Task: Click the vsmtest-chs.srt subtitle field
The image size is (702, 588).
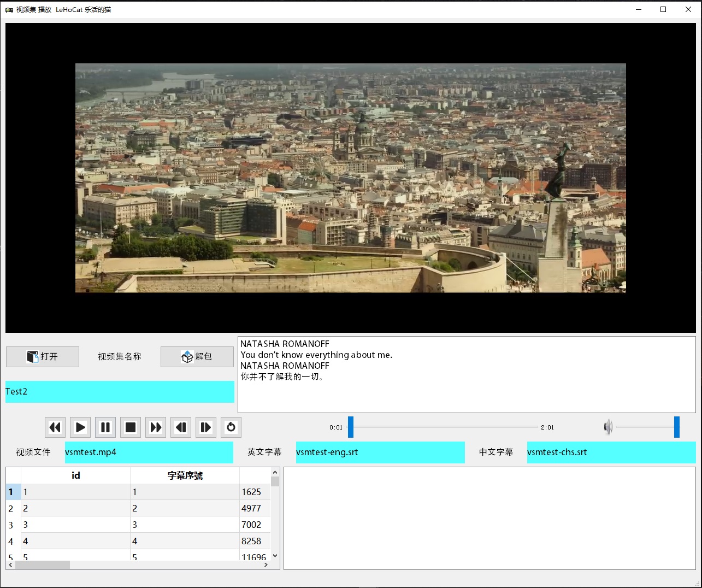Action: pyautogui.click(x=611, y=452)
